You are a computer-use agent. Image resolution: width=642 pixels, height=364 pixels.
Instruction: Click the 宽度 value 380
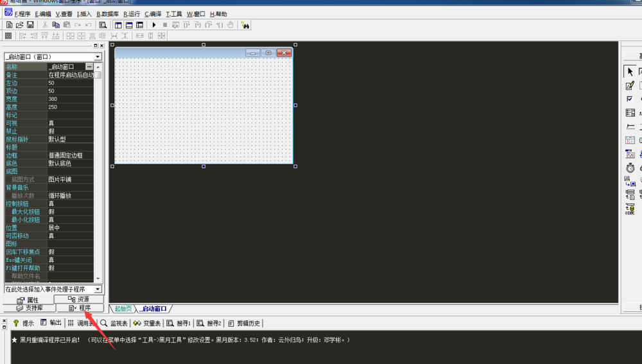(x=71, y=99)
